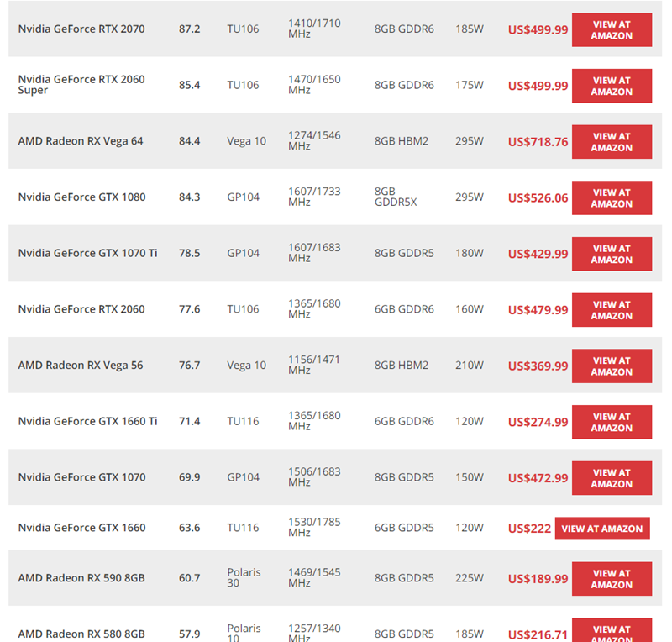
Task: Click View at Amazon for RTX 2070
Action: tap(612, 29)
